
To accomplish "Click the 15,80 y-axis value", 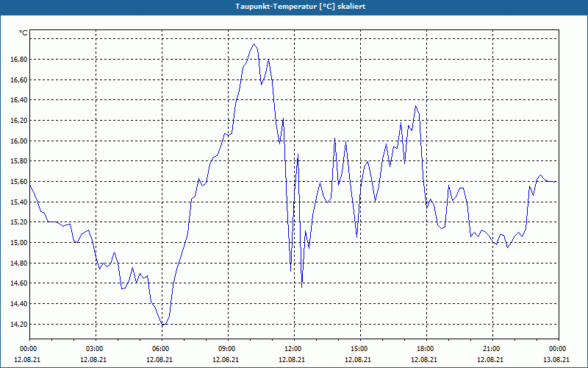I will (x=19, y=161).
